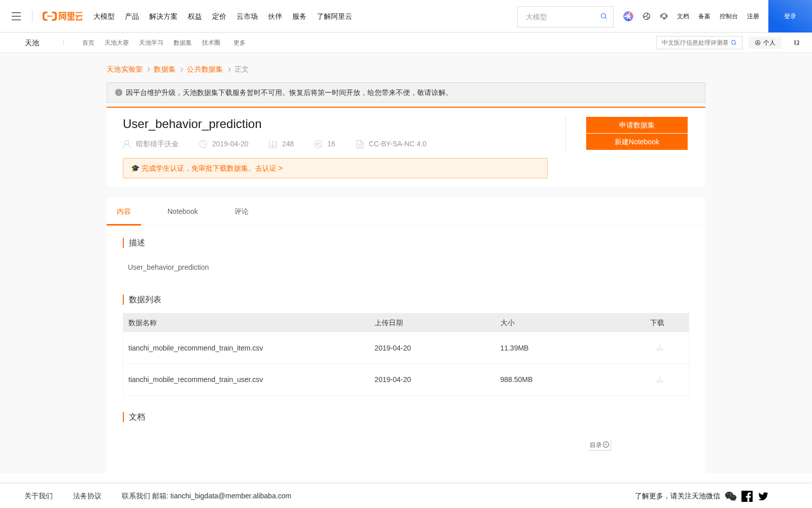Open the hamburger menu icon
The width and height of the screenshot is (812, 508).
tap(16, 16)
